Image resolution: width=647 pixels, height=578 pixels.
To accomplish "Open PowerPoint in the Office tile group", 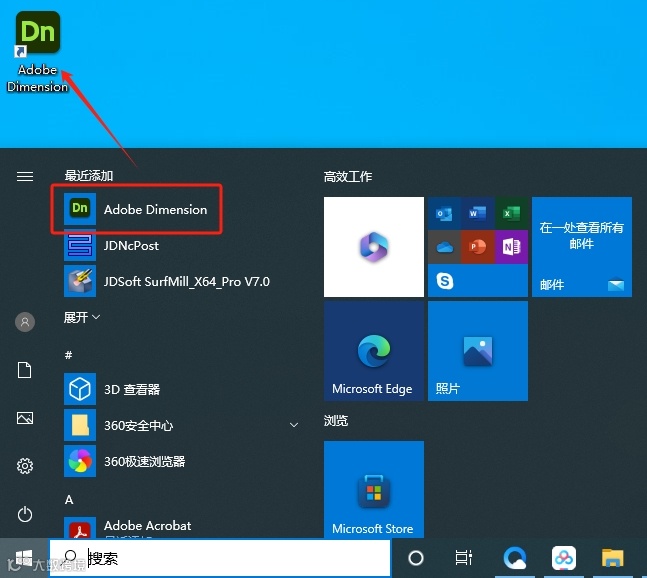I will [x=477, y=247].
